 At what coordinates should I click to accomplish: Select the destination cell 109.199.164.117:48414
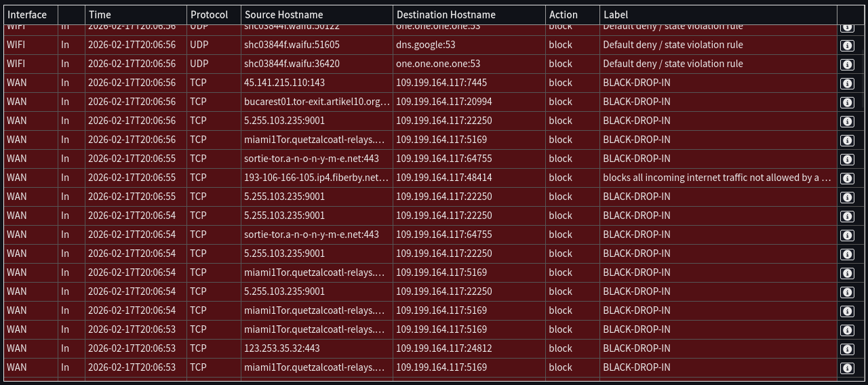[443, 178]
